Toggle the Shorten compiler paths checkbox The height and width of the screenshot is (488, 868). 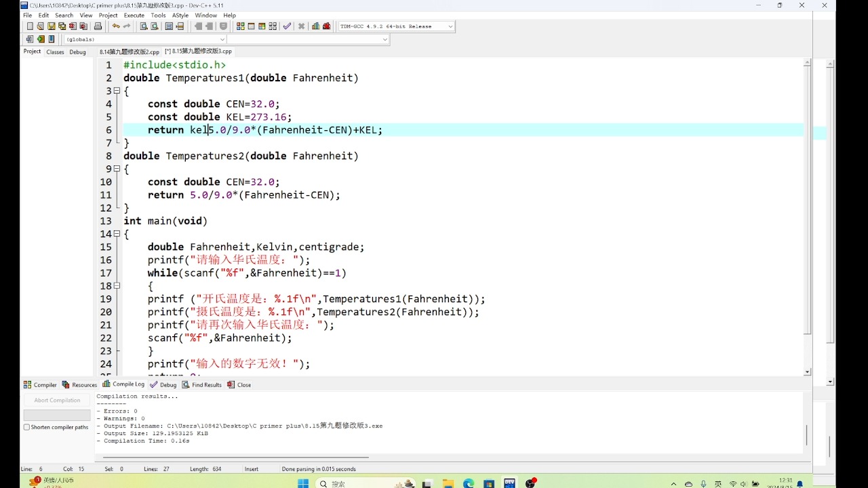coord(26,427)
